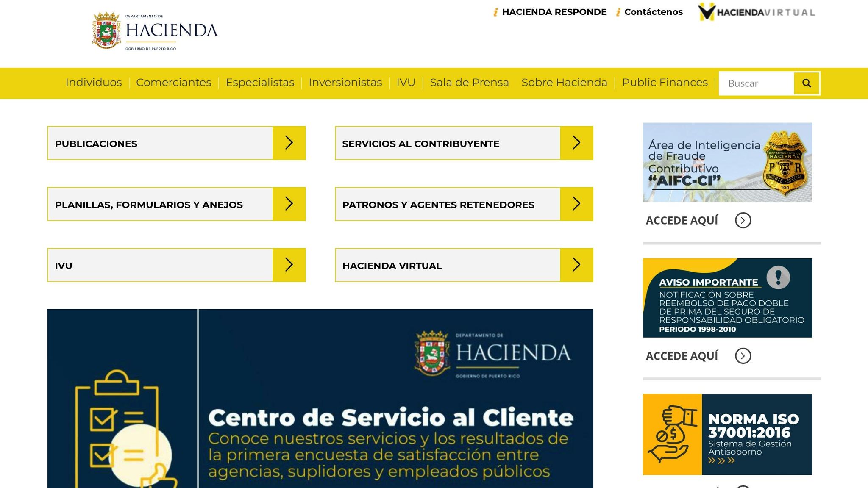Expand the SERVICIOS AL CONTRIBUYENTE chevron
868x488 pixels.
pos(577,143)
